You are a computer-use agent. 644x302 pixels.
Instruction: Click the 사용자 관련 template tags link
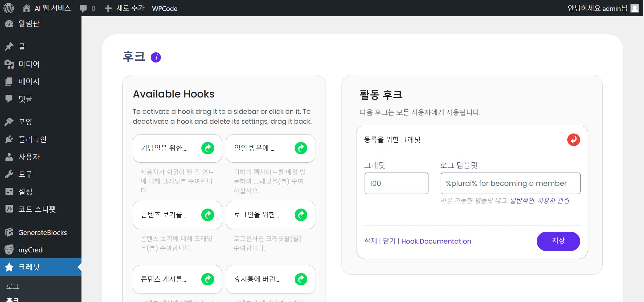[553, 200]
